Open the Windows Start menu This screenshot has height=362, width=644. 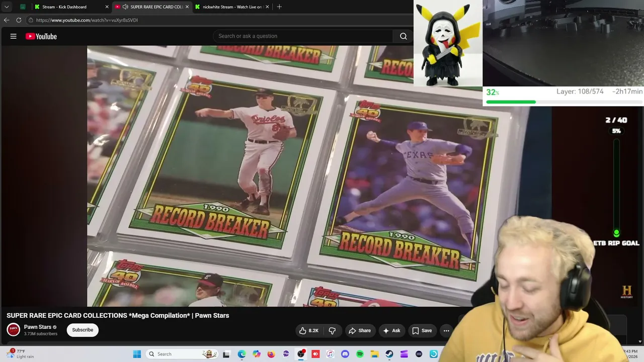tap(137, 354)
